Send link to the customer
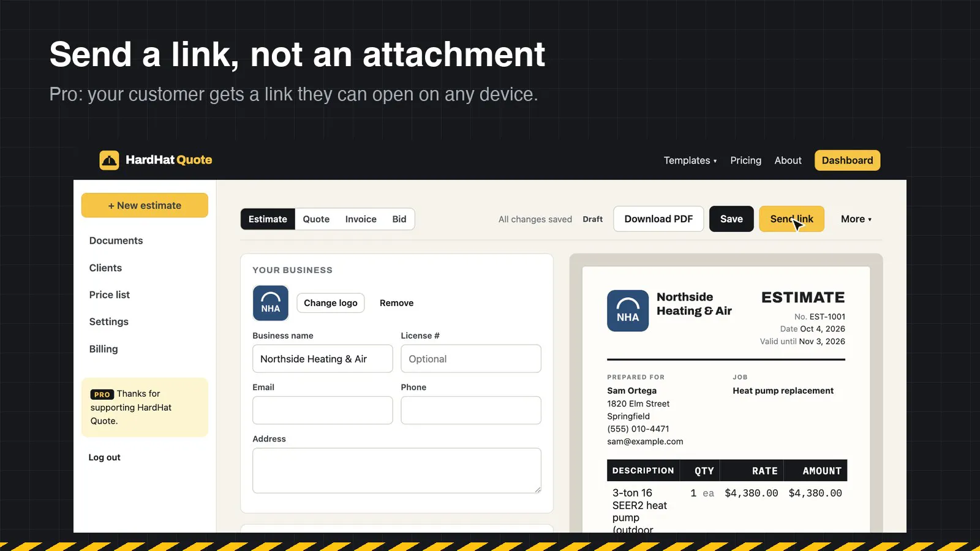Viewport: 980px width, 551px height. point(791,219)
